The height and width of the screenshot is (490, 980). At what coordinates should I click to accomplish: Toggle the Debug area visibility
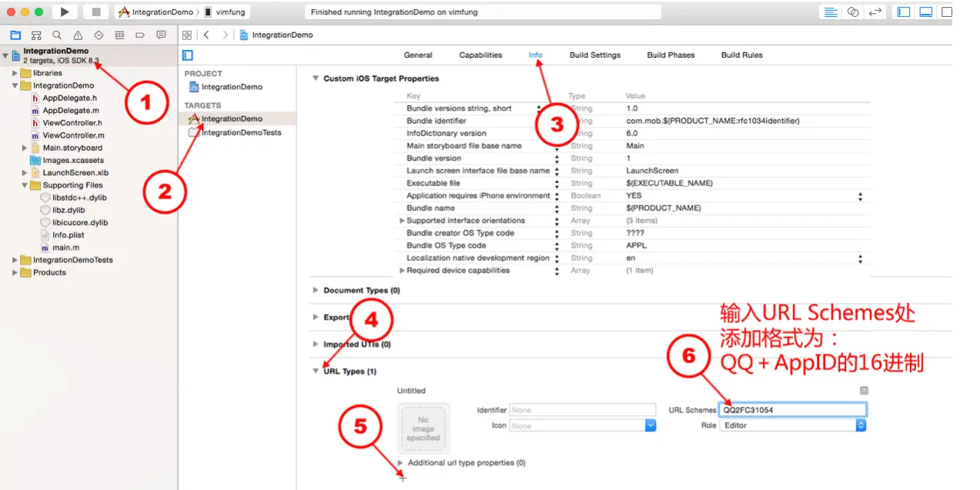click(x=926, y=12)
